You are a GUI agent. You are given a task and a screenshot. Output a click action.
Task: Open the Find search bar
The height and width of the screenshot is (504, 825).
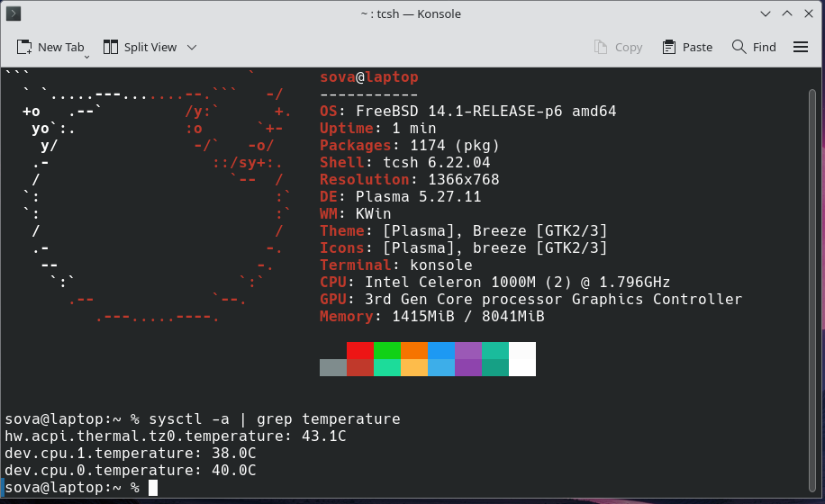[754, 48]
